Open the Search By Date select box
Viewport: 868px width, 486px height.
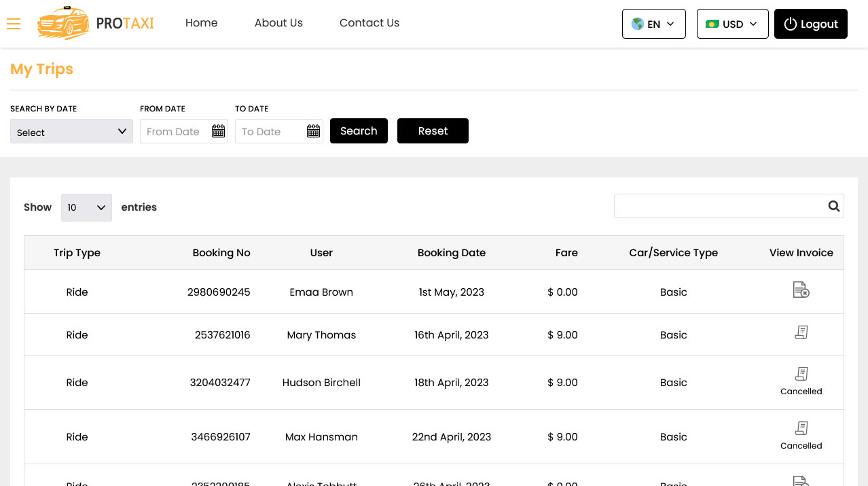(71, 131)
